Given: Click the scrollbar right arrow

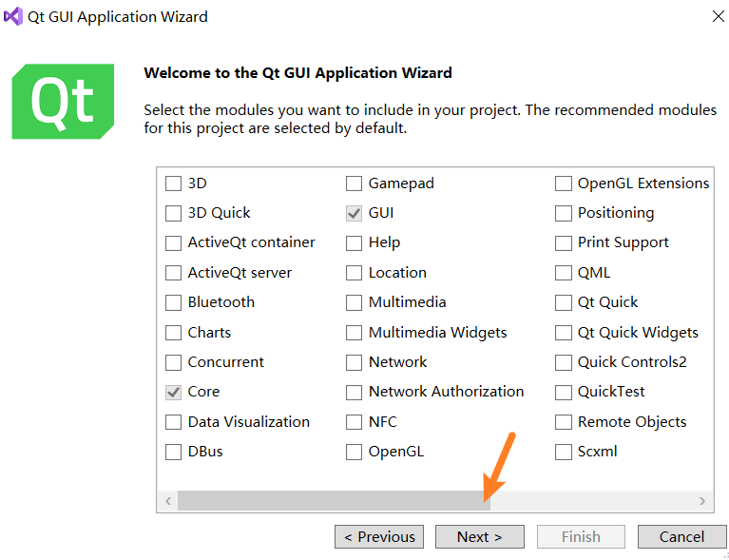Looking at the screenshot, I should coord(702,501).
